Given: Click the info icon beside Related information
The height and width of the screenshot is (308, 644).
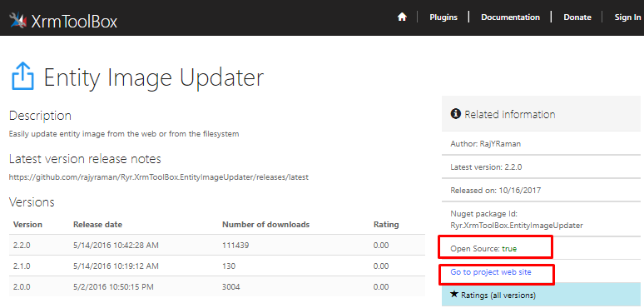Looking at the screenshot, I should pyautogui.click(x=455, y=114).
